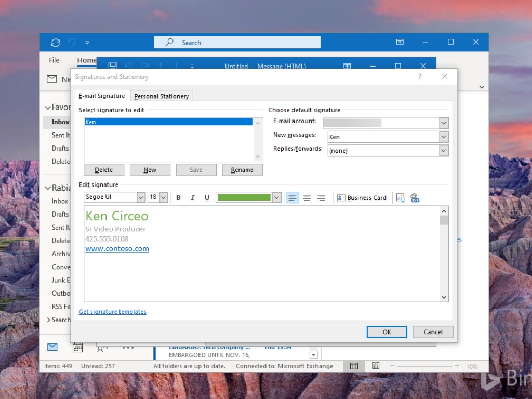Switch to Reading view in status bar
The height and width of the screenshot is (399, 532).
tap(376, 366)
